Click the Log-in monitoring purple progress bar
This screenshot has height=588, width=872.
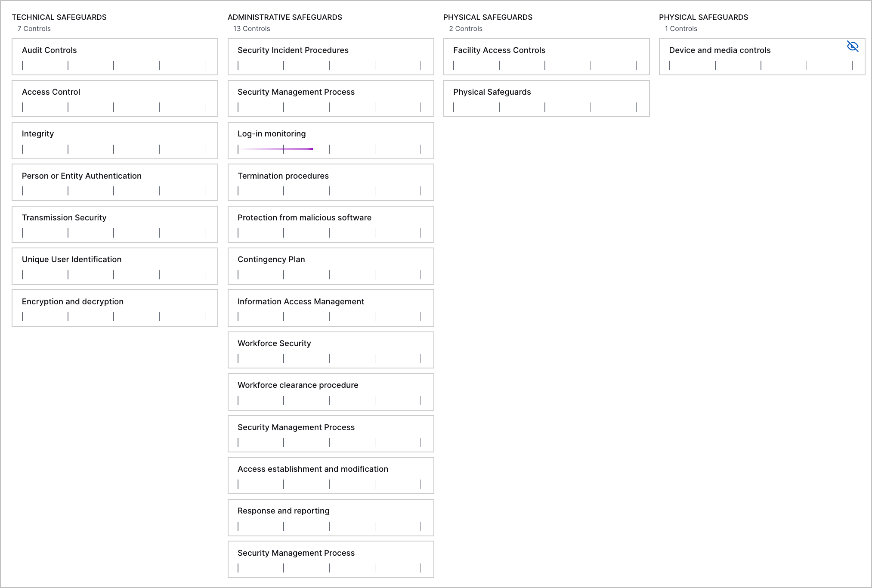click(x=276, y=149)
